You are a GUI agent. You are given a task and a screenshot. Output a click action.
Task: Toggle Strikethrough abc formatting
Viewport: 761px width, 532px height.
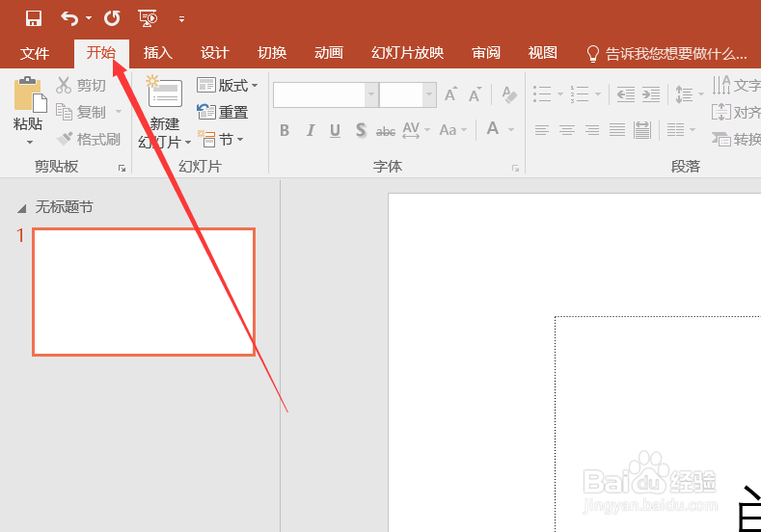(386, 131)
